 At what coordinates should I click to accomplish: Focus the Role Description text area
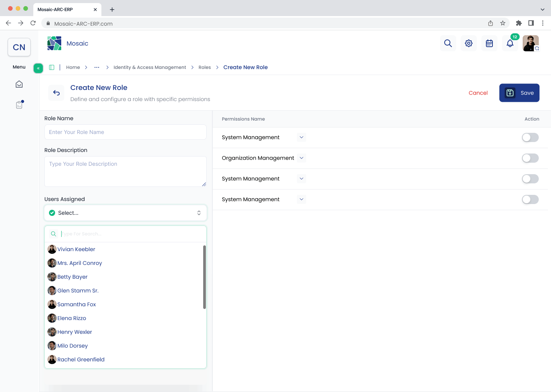tap(126, 171)
